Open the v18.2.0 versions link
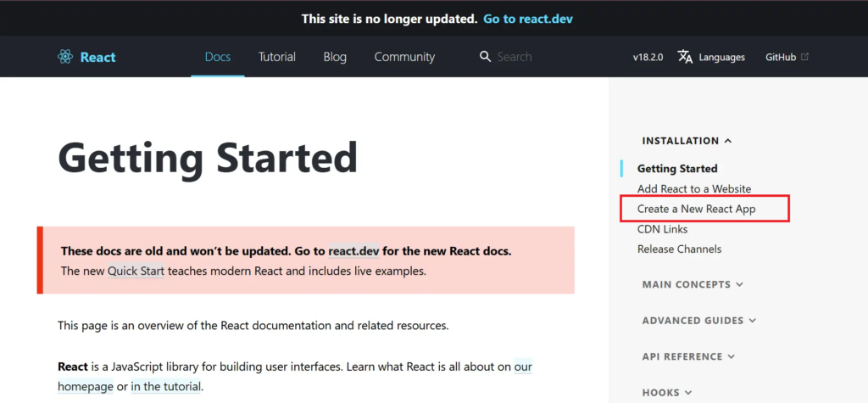This screenshot has width=868, height=403. point(648,57)
